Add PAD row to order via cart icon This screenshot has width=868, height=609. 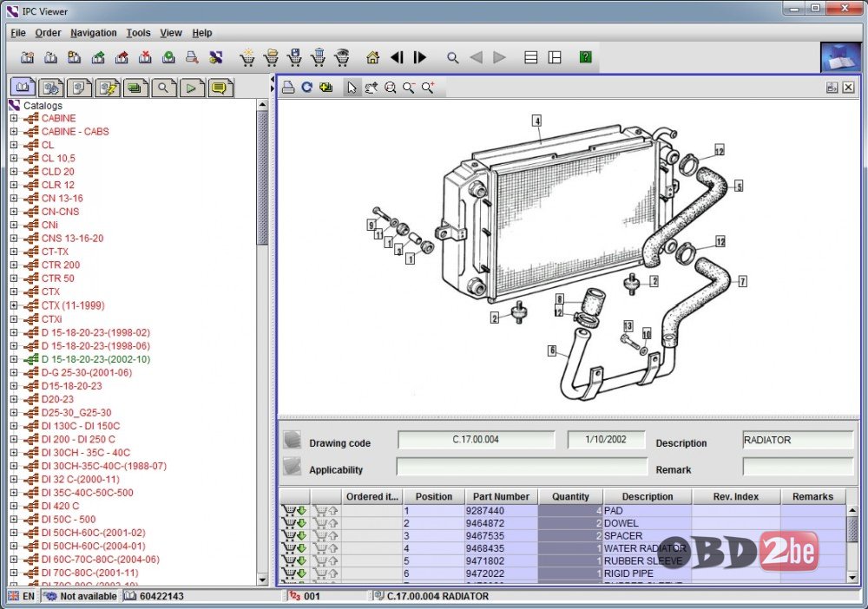[294, 510]
